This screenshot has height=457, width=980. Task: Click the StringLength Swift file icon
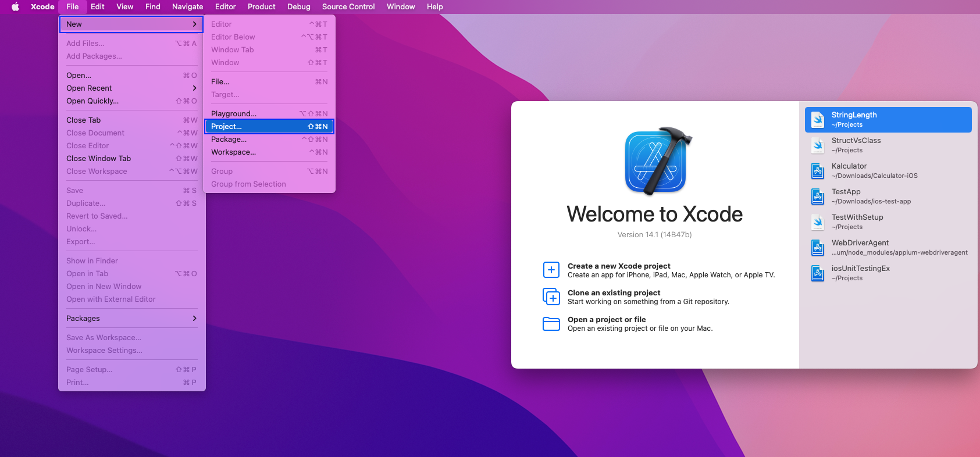coord(818,120)
